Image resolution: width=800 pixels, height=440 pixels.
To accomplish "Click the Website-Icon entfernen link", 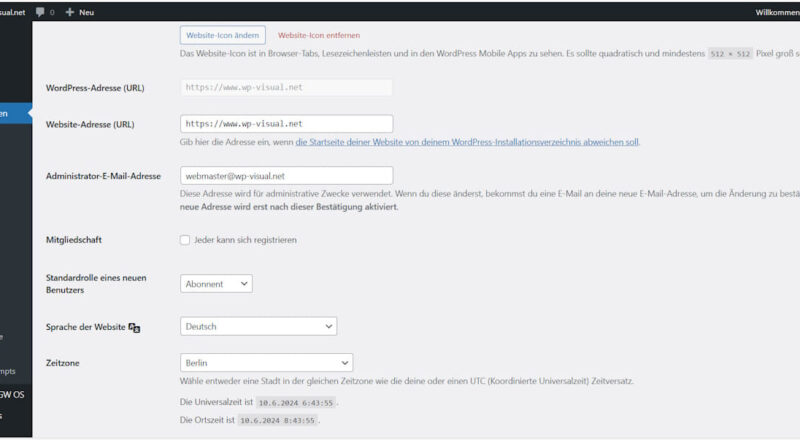I will (319, 35).
